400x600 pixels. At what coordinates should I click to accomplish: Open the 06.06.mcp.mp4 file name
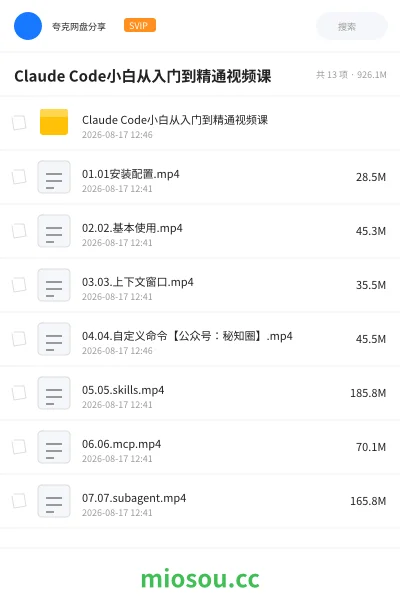point(121,444)
